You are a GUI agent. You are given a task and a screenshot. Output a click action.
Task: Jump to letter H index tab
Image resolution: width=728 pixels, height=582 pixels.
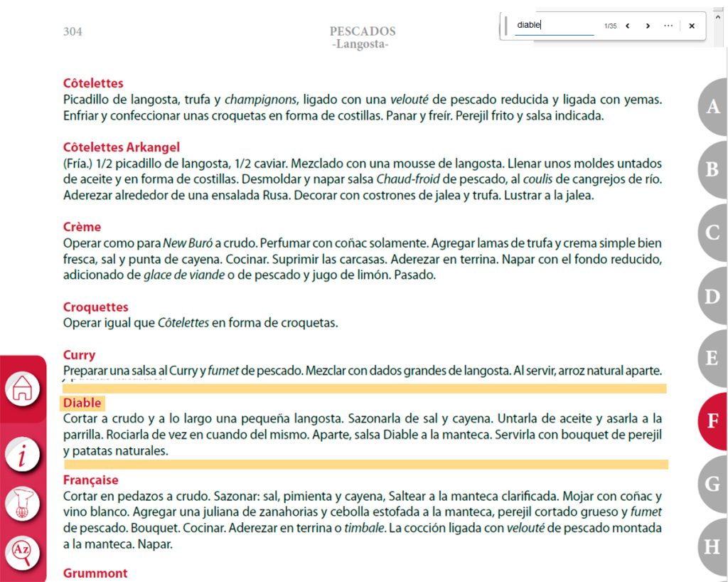[712, 547]
